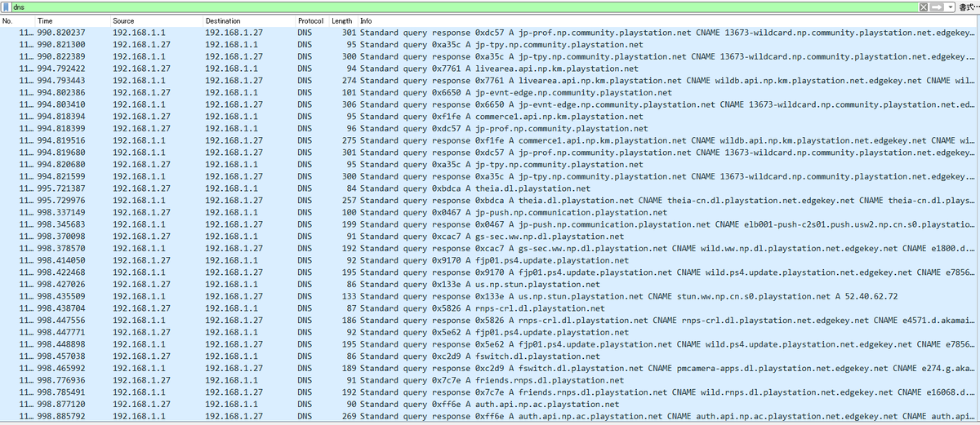Open the 書式… expression button
Image resolution: width=980 pixels, height=425 pixels.
(968, 7)
